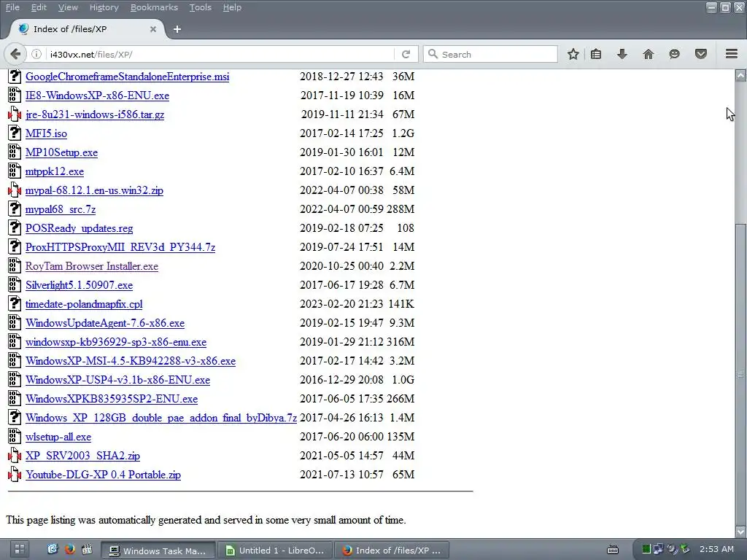Go to the home page icon

pyautogui.click(x=648, y=54)
